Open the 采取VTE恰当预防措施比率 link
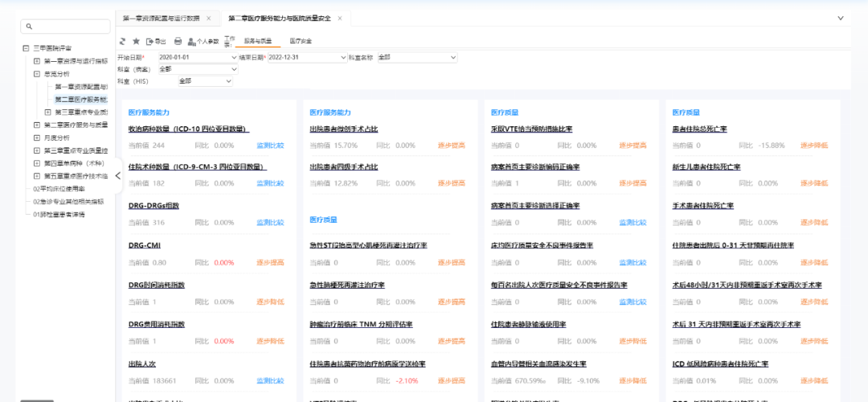Viewport: 868px width, 402px height. click(531, 129)
